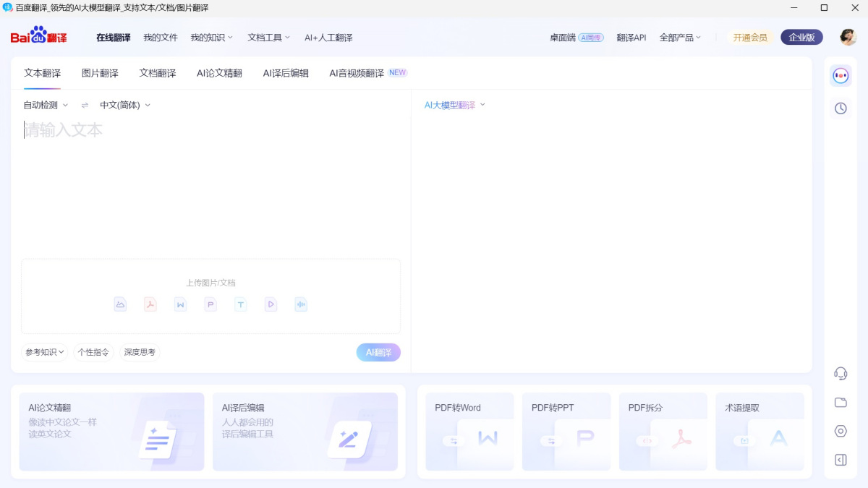Enable 深度思考 (deep thinking) mode
868x488 pixels.
pos(139,352)
